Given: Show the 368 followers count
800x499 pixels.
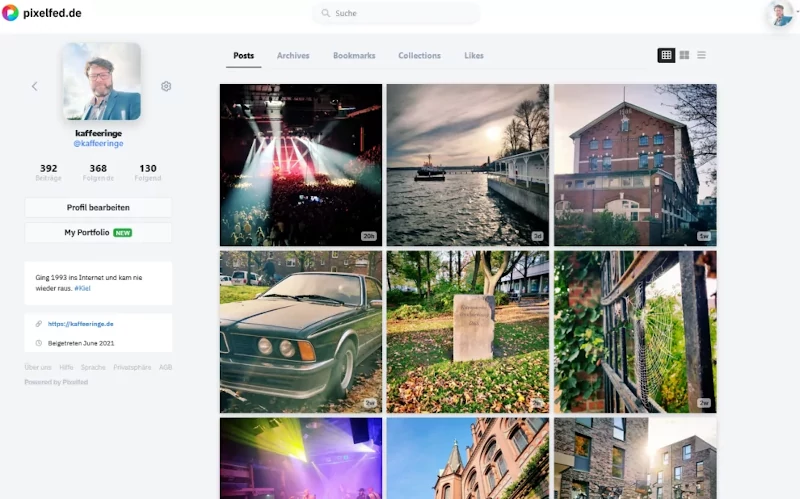Looking at the screenshot, I should pos(98,172).
